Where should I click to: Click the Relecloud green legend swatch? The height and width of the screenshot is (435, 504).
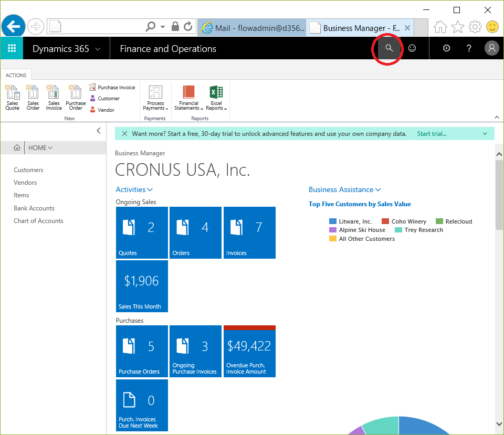(x=439, y=221)
